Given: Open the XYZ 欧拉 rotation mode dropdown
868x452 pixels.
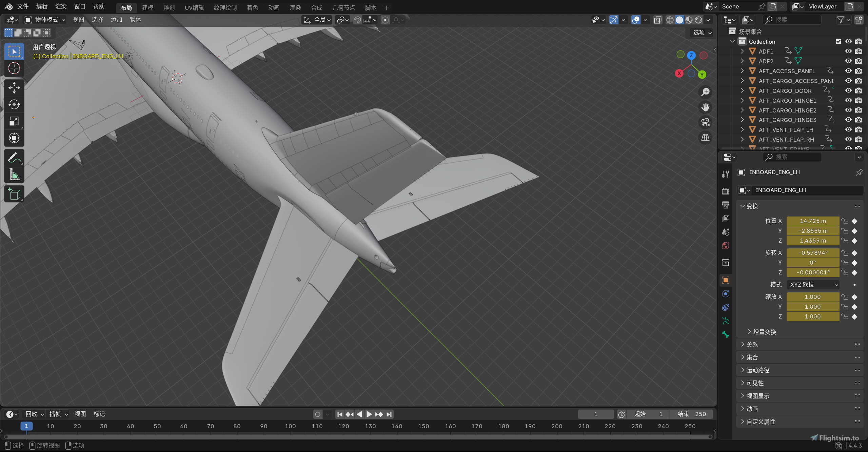Looking at the screenshot, I should (812, 285).
